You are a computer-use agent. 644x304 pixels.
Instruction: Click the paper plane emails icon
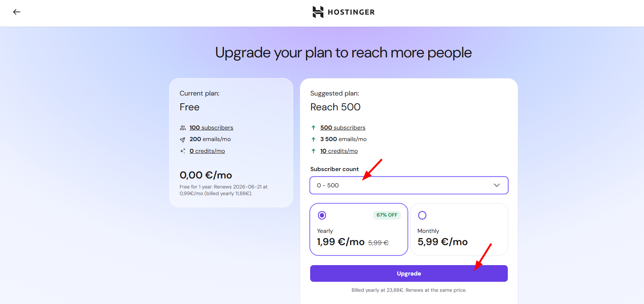pos(182,140)
